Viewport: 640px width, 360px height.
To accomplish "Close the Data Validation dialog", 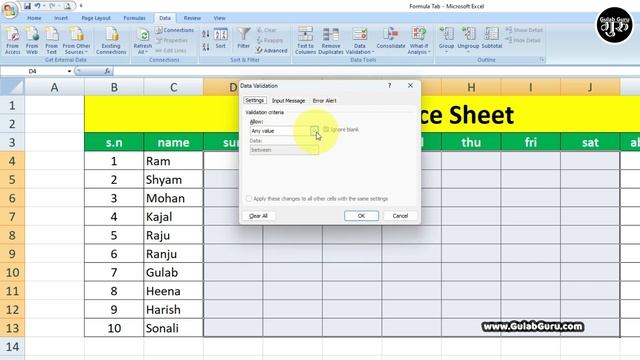I will pos(410,85).
